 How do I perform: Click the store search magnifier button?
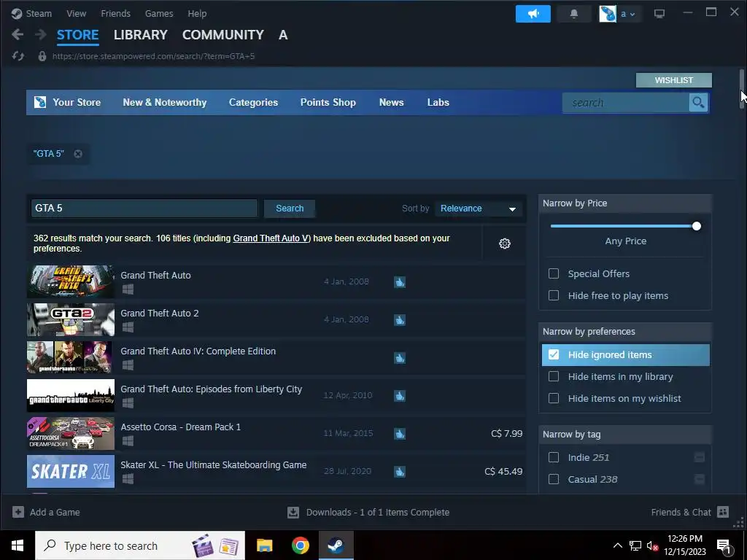click(698, 102)
